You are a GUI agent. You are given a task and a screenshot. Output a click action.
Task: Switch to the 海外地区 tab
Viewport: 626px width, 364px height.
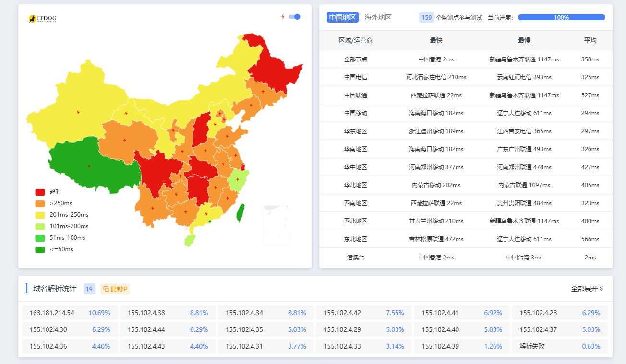pyautogui.click(x=378, y=17)
